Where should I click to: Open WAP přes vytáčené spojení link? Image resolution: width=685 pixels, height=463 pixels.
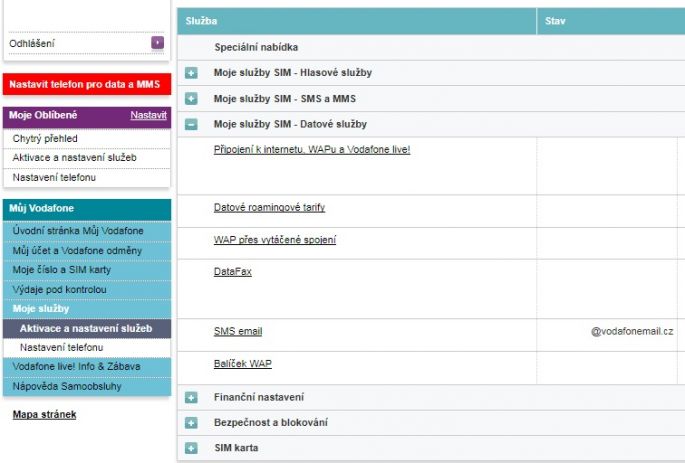(275, 240)
